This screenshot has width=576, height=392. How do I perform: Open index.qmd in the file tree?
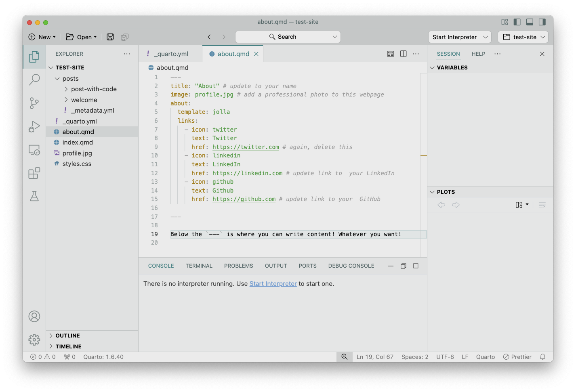(x=92, y=142)
